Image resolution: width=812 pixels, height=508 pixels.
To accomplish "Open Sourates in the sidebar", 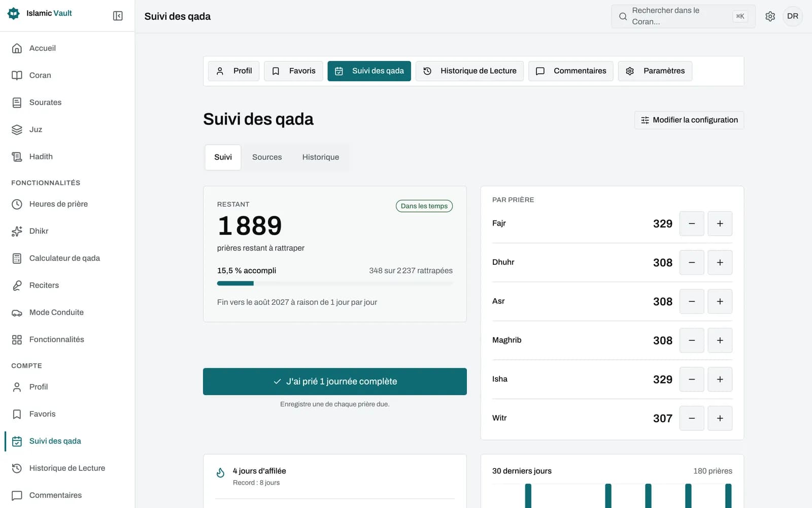I will (67, 103).
